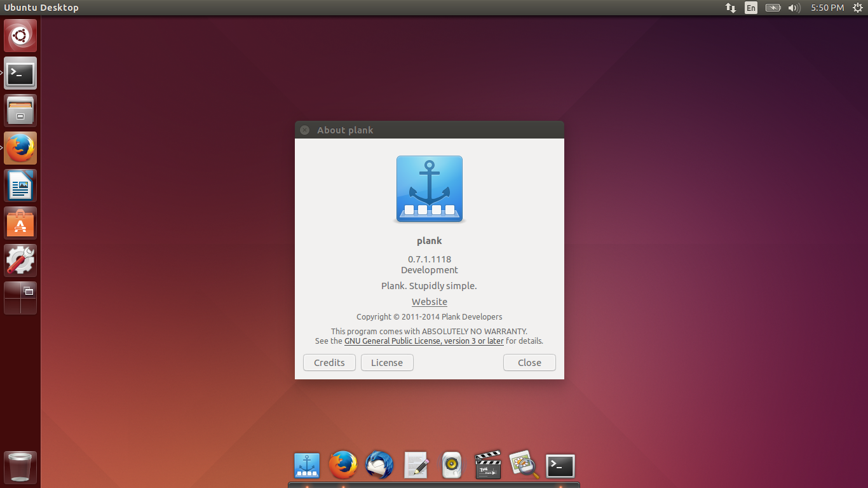The image size is (868, 488).
Task: Launch Firefox from the Unity launcher
Action: tap(20, 148)
